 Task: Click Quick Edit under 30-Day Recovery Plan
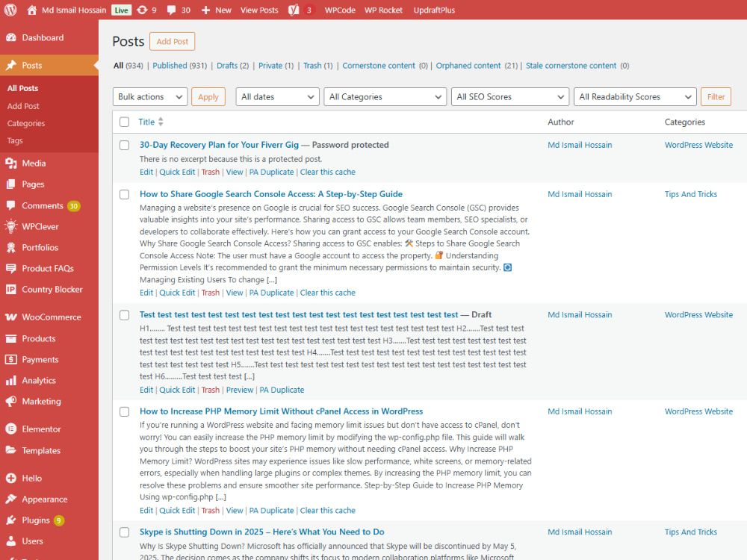(x=177, y=172)
